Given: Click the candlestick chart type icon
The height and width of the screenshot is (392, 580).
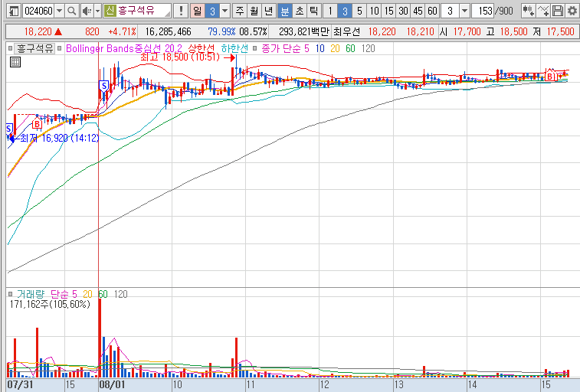Looking at the screenshot, I should click(528, 11).
